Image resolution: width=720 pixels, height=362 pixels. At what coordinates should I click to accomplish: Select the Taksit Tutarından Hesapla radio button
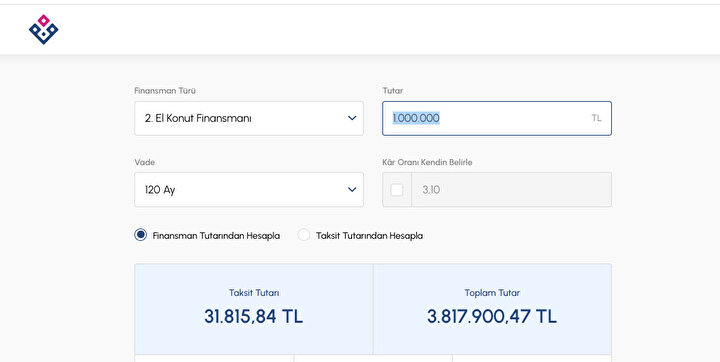point(304,235)
